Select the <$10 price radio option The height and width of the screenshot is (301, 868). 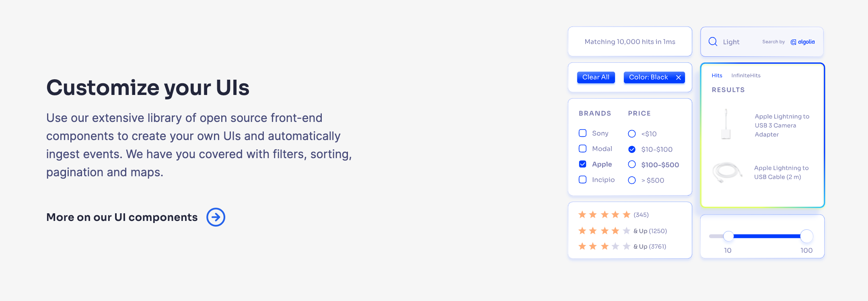click(x=632, y=134)
